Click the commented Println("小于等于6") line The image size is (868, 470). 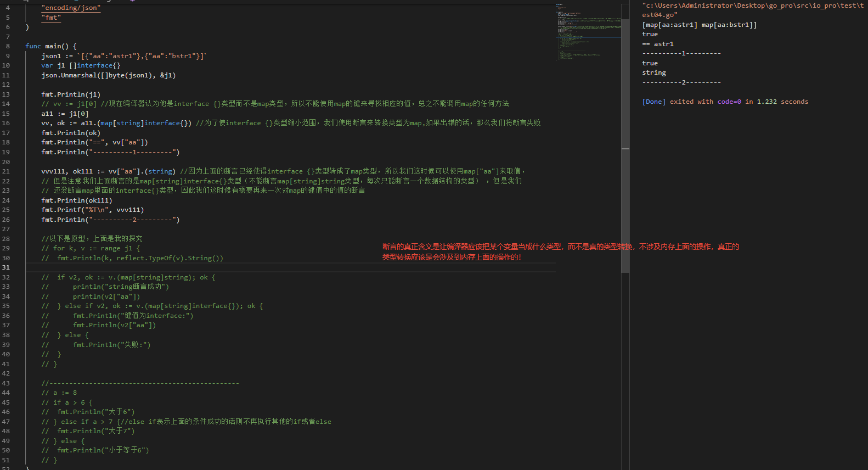click(95, 450)
